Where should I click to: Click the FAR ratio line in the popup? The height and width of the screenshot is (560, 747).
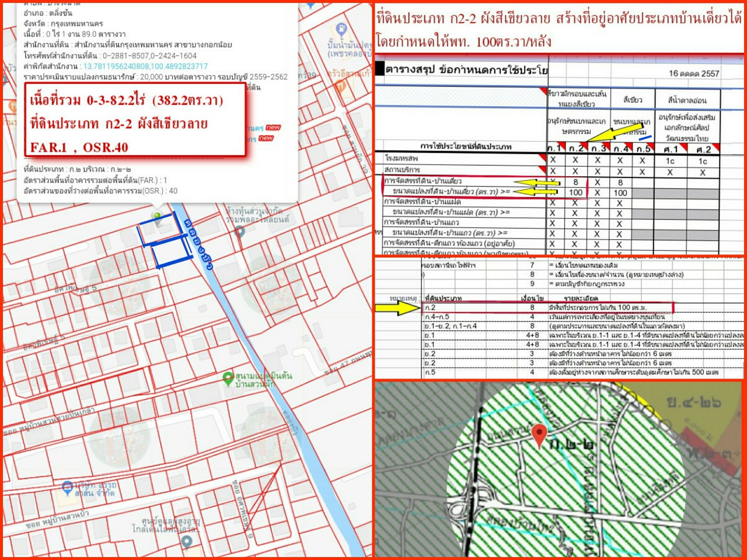click(x=96, y=180)
